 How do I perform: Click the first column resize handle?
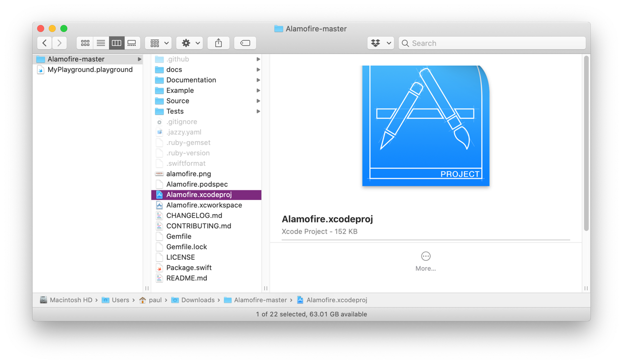[147, 288]
